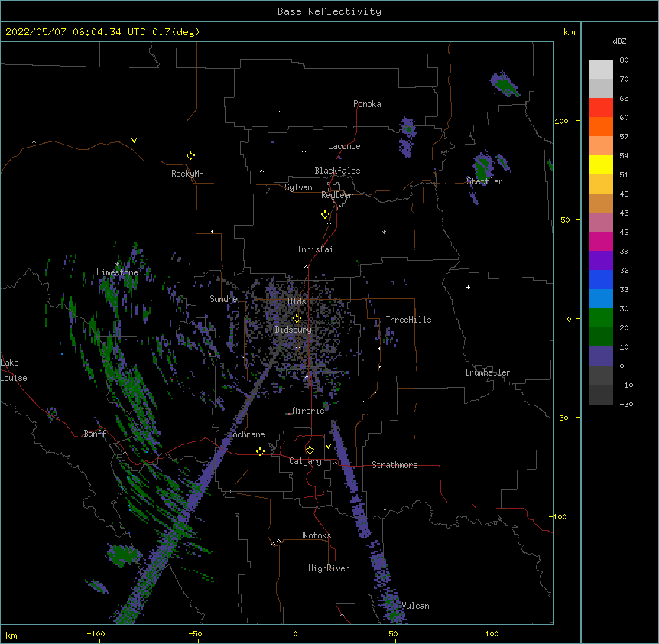Click the Didsbury label
This screenshot has height=644, width=659.
293,330
